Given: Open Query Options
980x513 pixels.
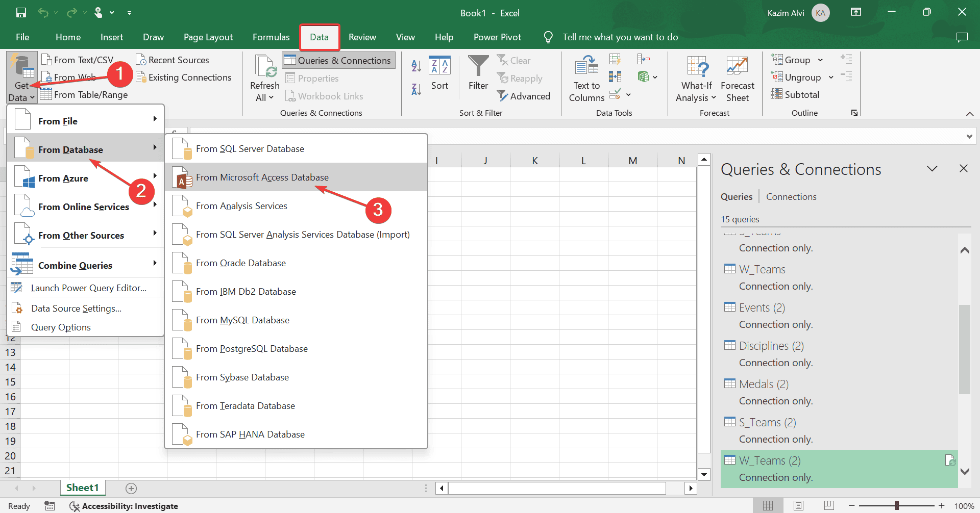Looking at the screenshot, I should (x=86, y=327).
